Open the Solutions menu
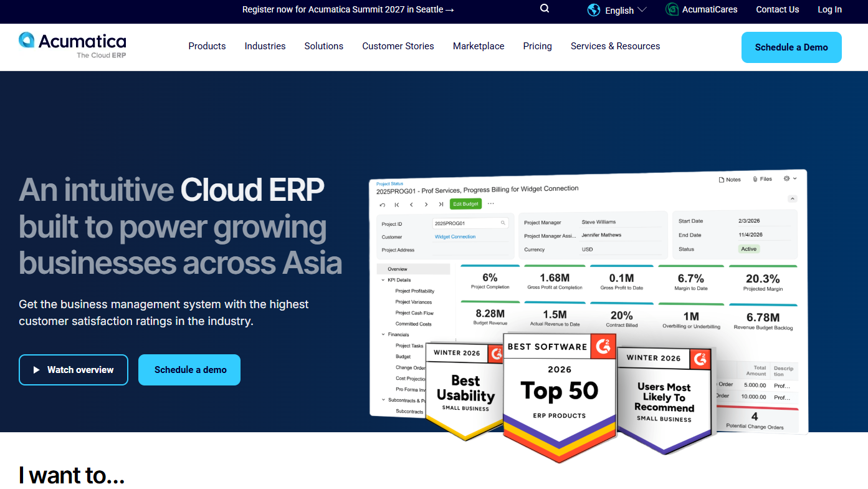 (x=323, y=46)
